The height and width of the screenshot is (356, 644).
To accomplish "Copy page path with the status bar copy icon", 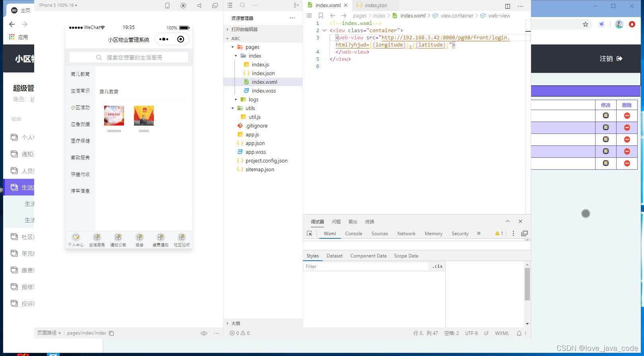I will (x=111, y=333).
